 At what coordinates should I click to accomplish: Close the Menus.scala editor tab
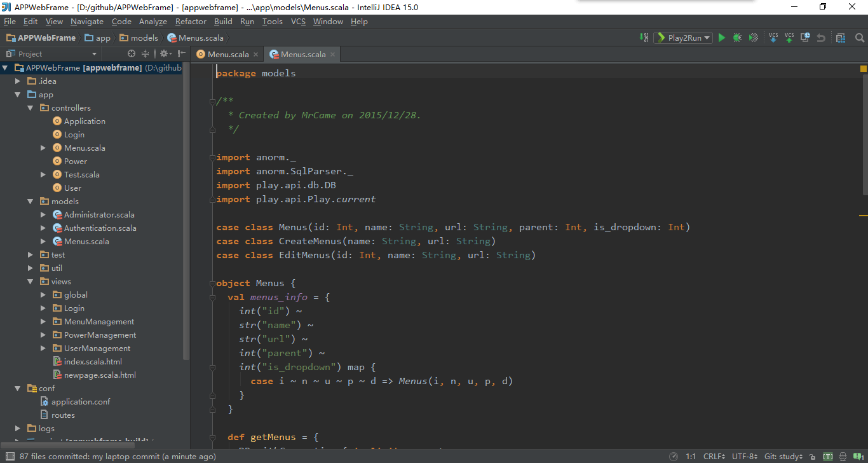click(332, 55)
